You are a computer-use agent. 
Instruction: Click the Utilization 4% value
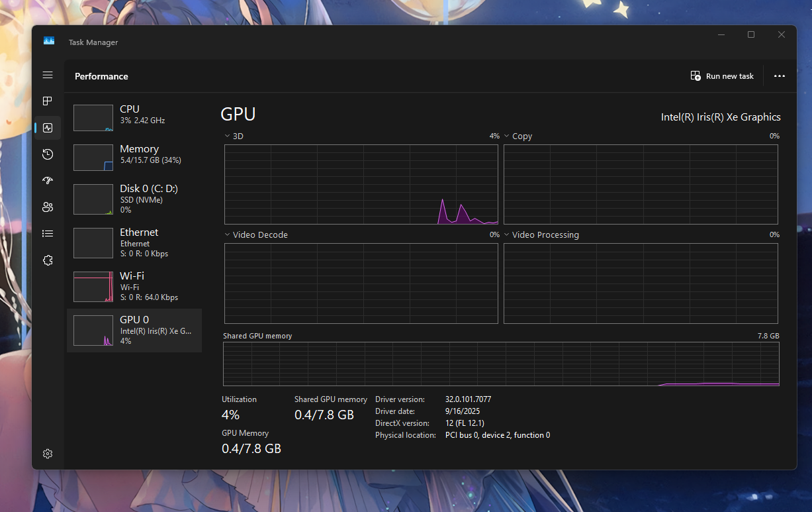point(230,415)
